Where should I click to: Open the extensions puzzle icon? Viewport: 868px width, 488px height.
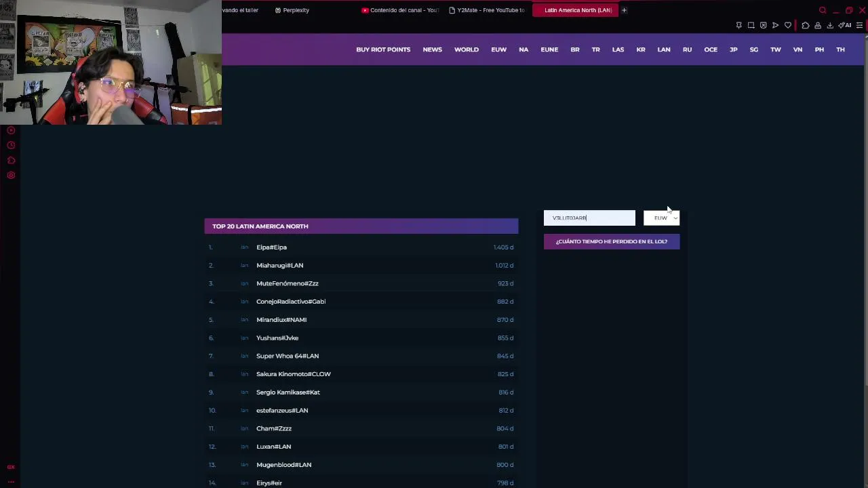point(806,25)
